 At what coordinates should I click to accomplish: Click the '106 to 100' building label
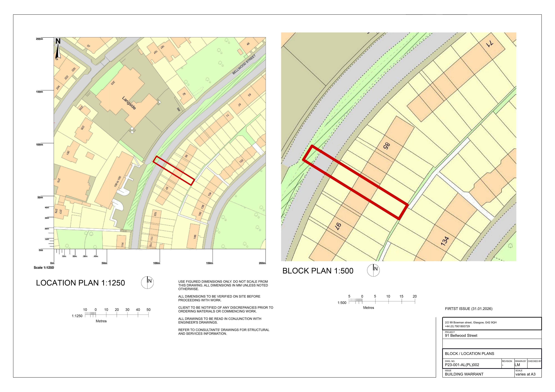tap(117, 181)
